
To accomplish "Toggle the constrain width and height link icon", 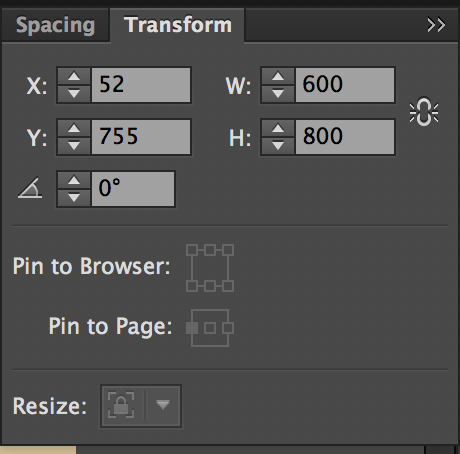I will 424,112.
